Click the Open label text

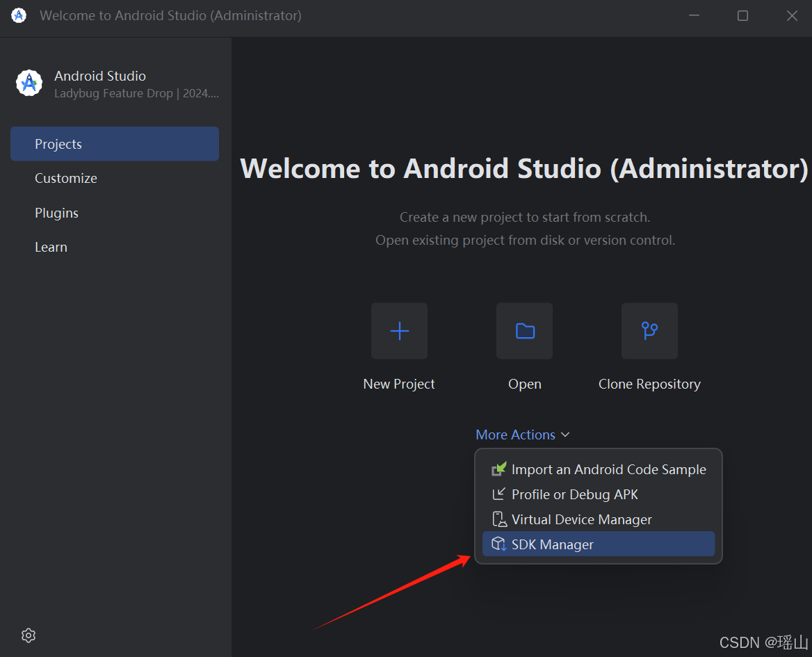[525, 384]
